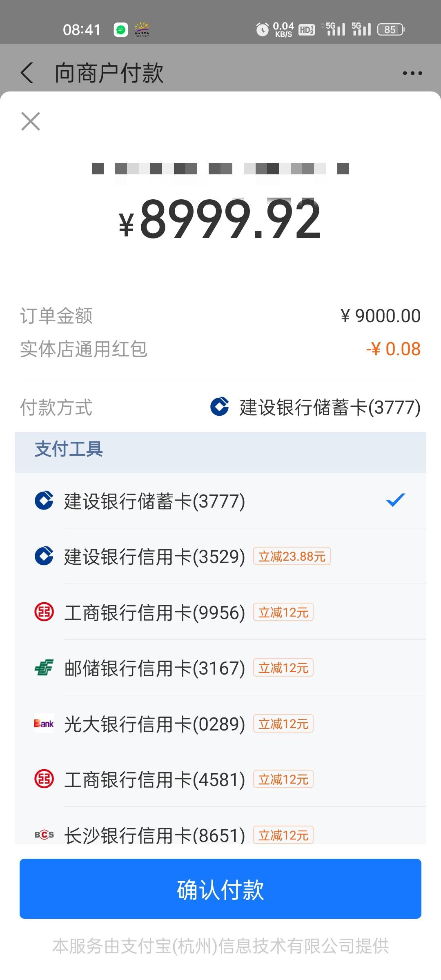Screen dimensions: 441x980
Task: Tap the 光大银行 Bank logo icon
Action: (x=44, y=724)
